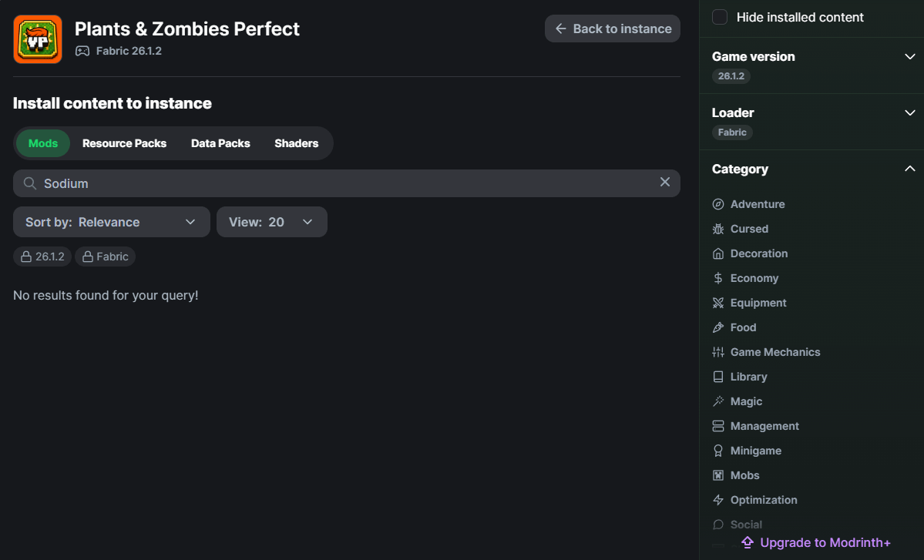This screenshot has width=924, height=560.
Task: Enable Hide installed content checkbox
Action: tap(720, 17)
